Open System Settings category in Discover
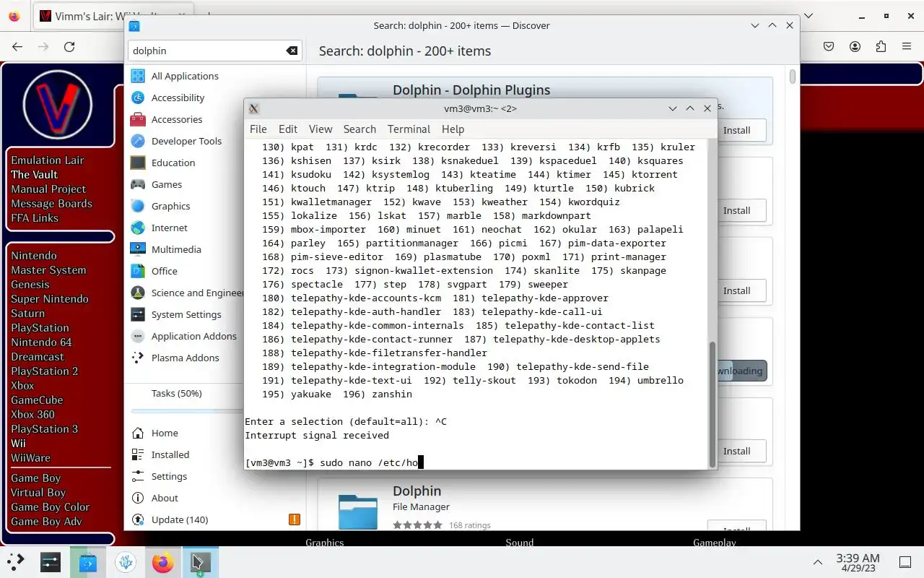This screenshot has width=924, height=578. click(186, 314)
